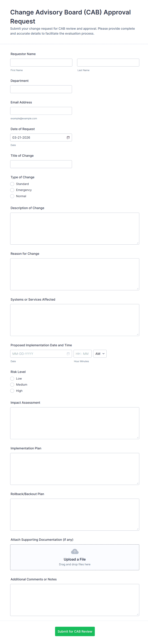Choose Normal change type radio
The height and width of the screenshot is (644, 148).
tap(12, 196)
